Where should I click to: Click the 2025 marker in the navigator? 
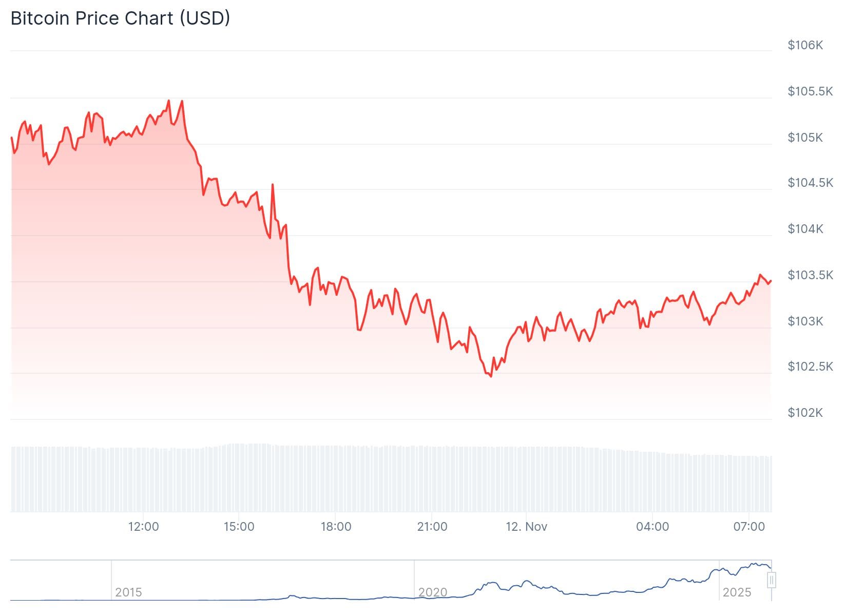[x=736, y=592]
